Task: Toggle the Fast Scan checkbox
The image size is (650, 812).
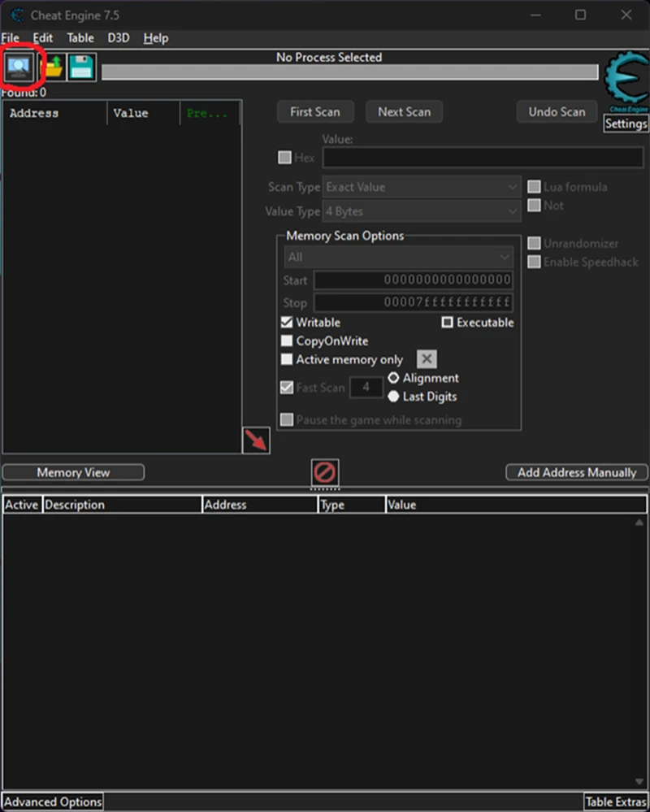Action: click(x=287, y=388)
